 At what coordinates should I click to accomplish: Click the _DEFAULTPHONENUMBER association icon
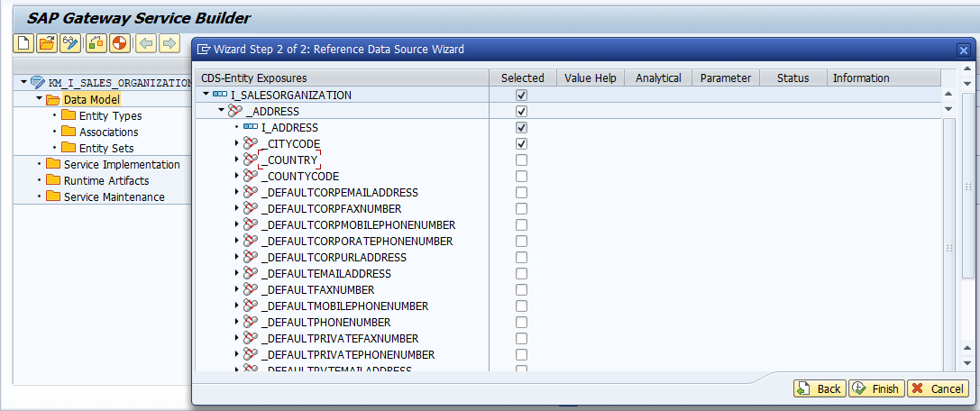pos(251,323)
